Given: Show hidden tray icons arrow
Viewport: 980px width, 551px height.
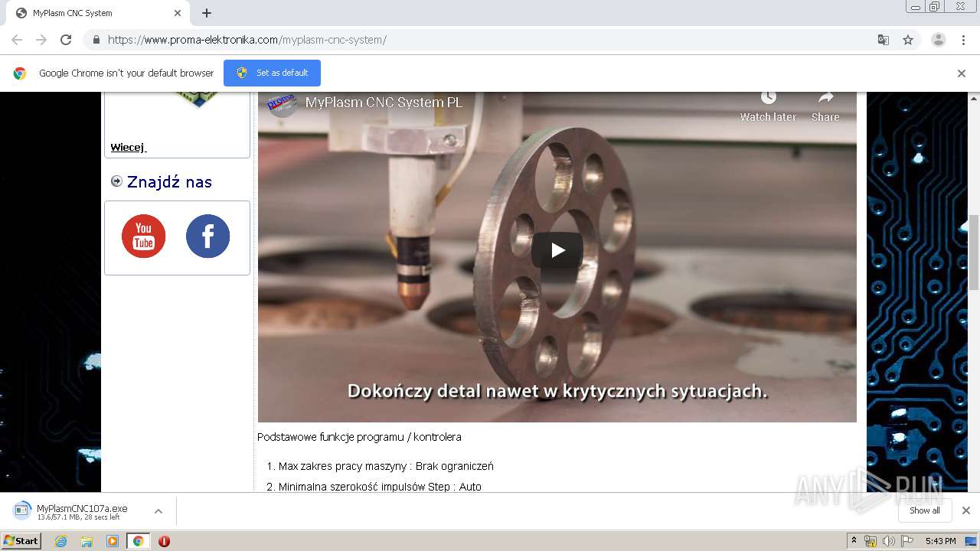Looking at the screenshot, I should [x=854, y=541].
